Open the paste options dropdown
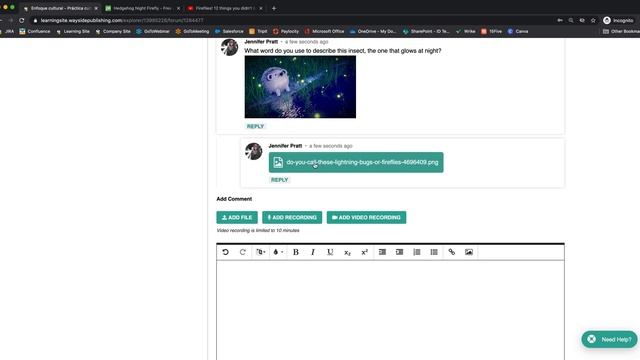The height and width of the screenshot is (360, 640). point(260,252)
